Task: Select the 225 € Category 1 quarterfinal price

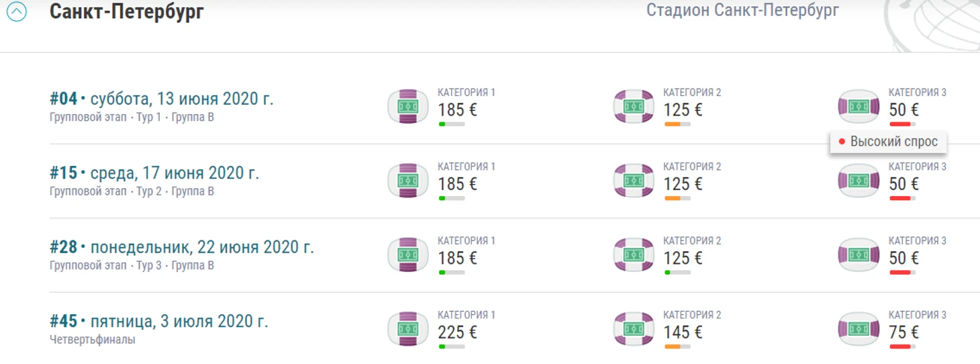Action: 458,332
